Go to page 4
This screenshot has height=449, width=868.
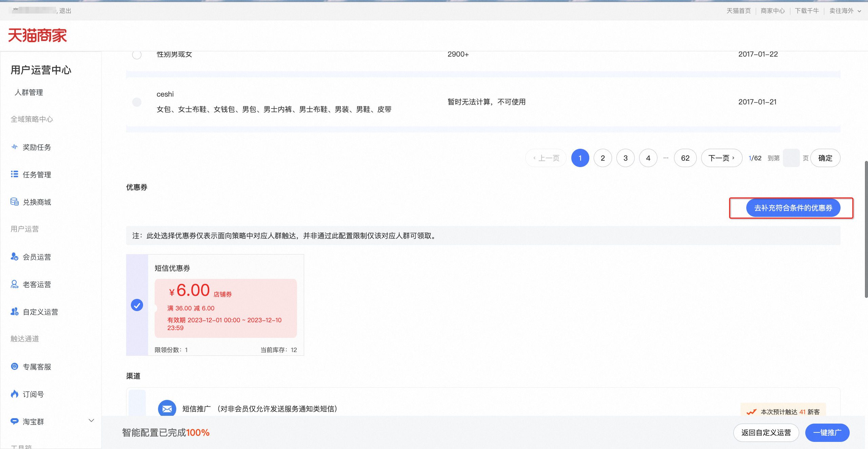648,158
